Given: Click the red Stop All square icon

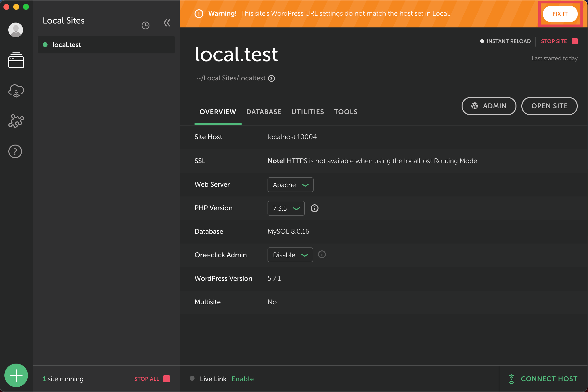Looking at the screenshot, I should pyautogui.click(x=167, y=379).
